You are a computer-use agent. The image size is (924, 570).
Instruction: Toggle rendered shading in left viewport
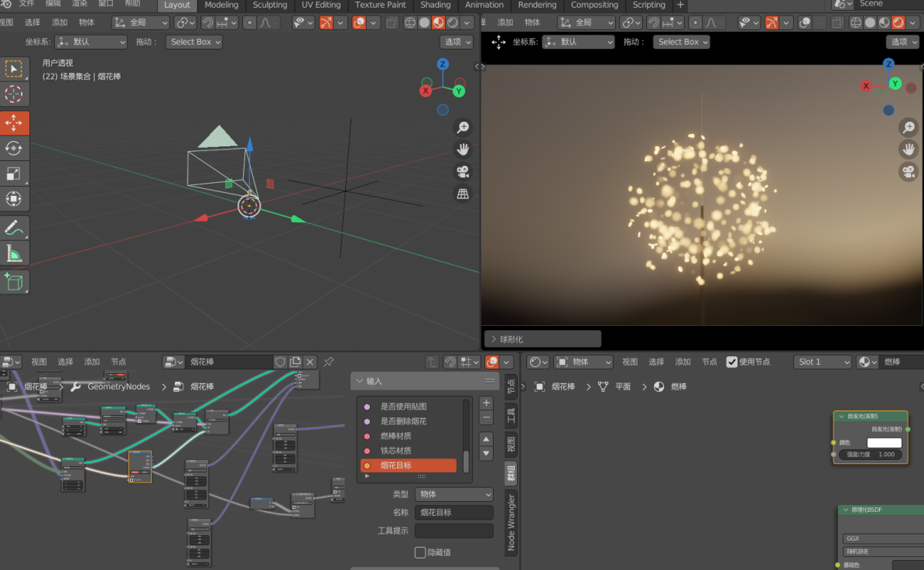(453, 22)
